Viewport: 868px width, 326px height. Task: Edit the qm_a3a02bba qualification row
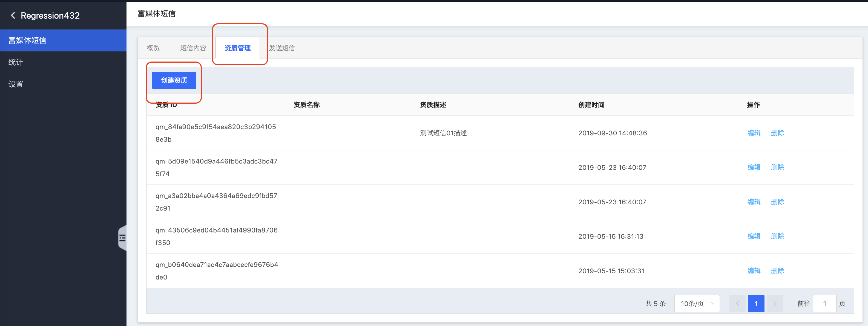click(x=754, y=202)
